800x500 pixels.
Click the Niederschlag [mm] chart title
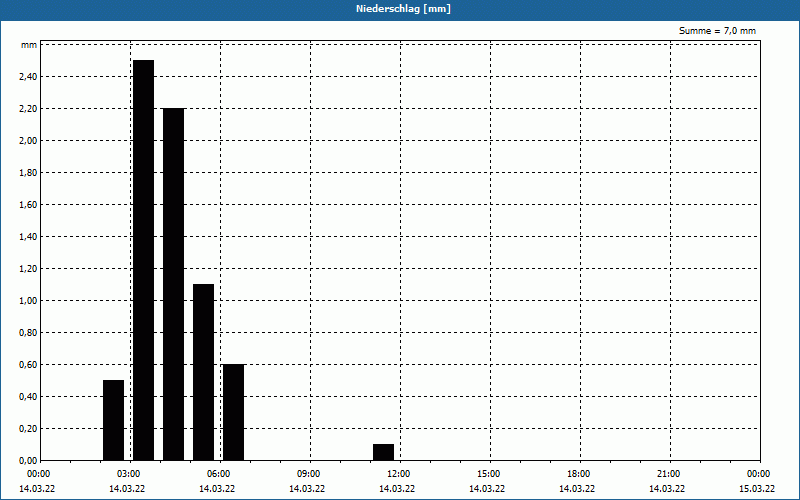click(x=403, y=9)
